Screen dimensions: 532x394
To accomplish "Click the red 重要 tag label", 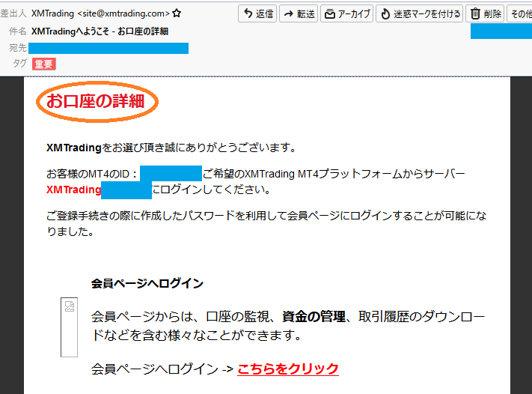I will point(43,64).
